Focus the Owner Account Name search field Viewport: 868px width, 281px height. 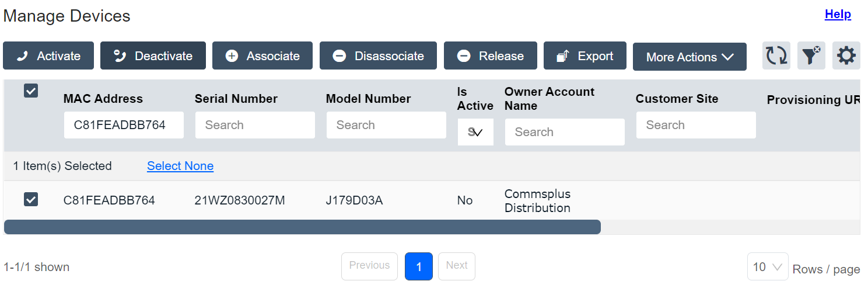[565, 132]
